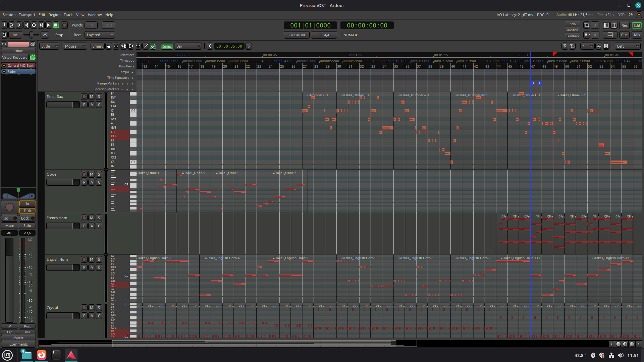This screenshot has width=644, height=362.
Task: Open the terminal from the taskbar
Action: tap(56, 355)
